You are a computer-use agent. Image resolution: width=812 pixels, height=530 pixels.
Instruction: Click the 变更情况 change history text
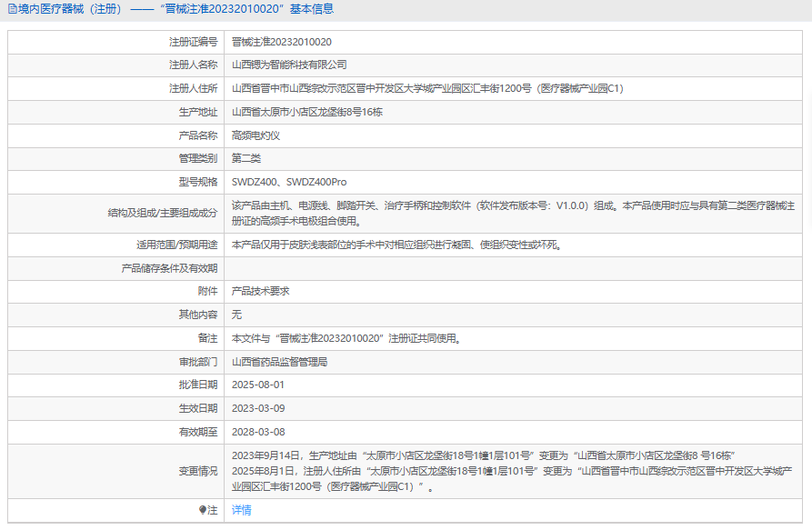point(512,471)
